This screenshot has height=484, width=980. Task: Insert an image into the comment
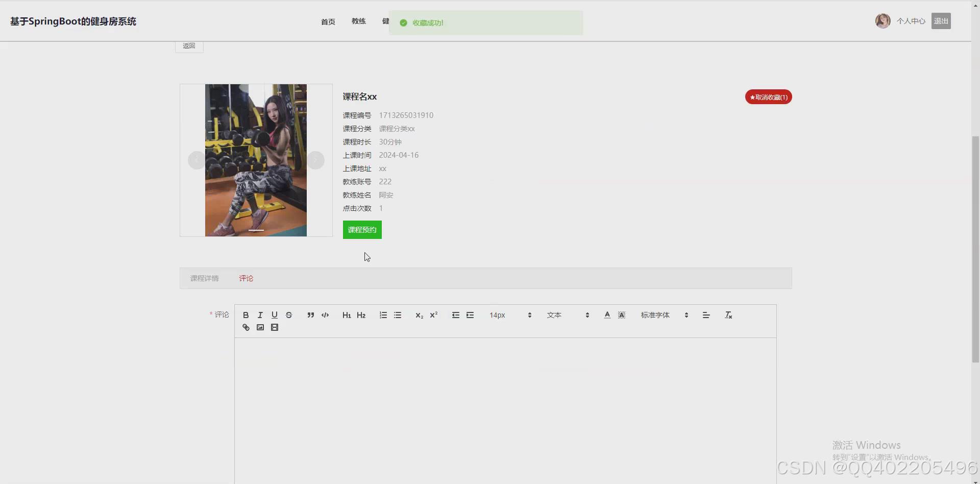[260, 327]
